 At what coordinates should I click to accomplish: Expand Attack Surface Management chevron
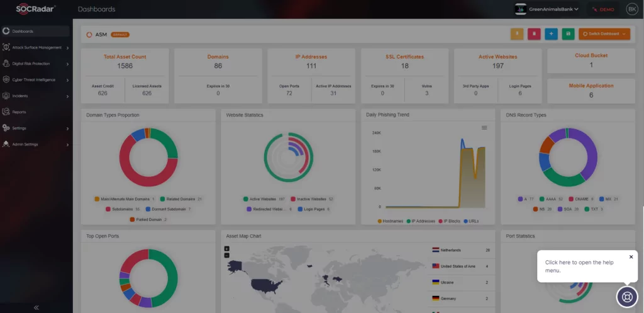[67, 48]
